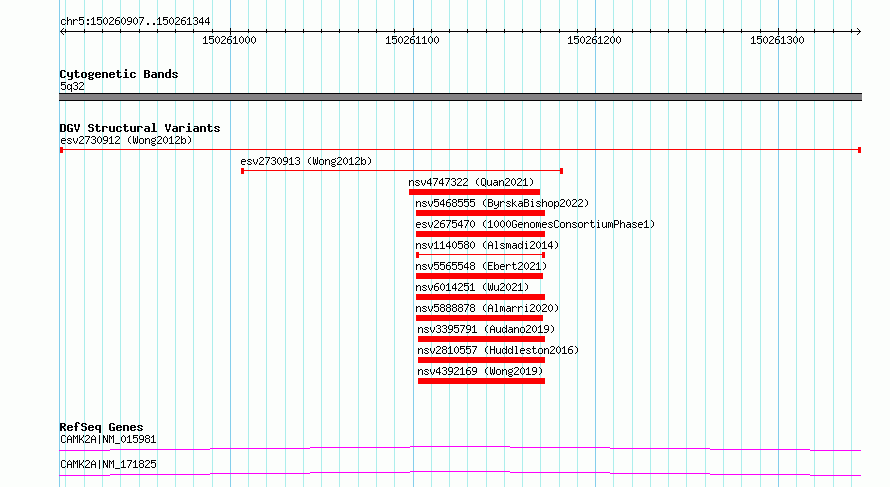The image size is (890, 487).
Task: Click the red bar under nsv5565548
Action: tap(479, 276)
